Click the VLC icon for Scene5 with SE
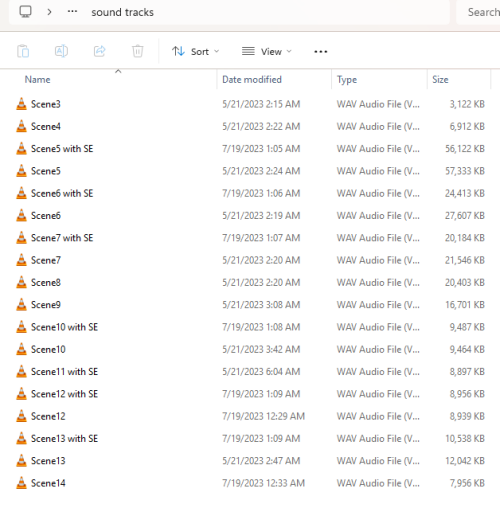 (x=21, y=148)
